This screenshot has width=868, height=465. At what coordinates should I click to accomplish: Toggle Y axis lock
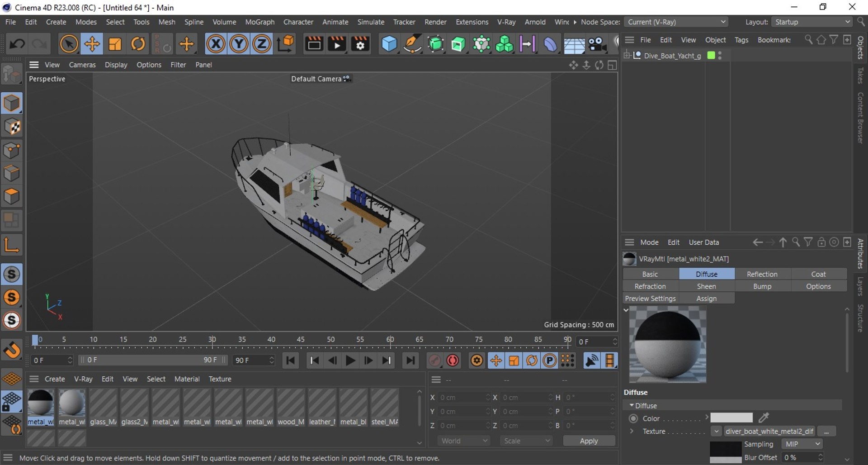239,44
